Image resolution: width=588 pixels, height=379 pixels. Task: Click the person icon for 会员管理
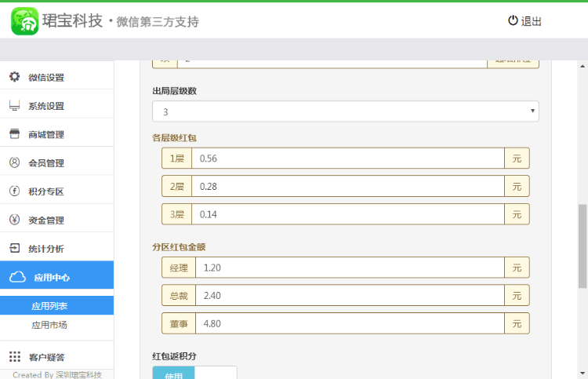[15, 162]
